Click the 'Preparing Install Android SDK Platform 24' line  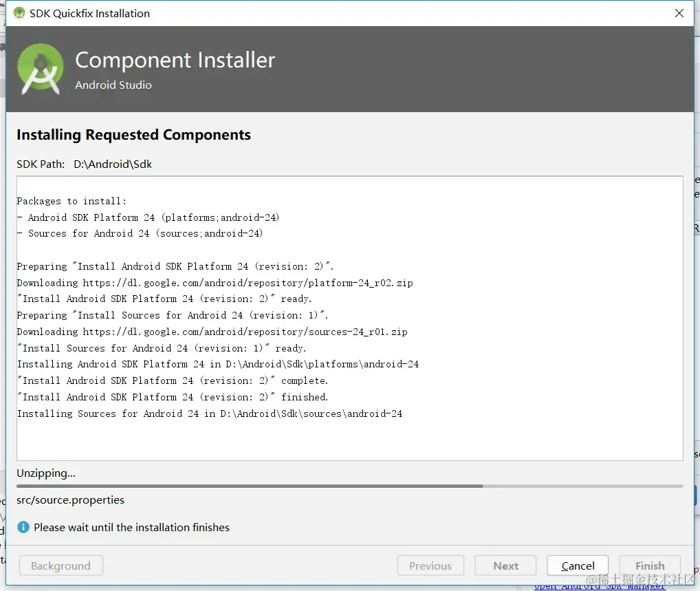click(175, 266)
